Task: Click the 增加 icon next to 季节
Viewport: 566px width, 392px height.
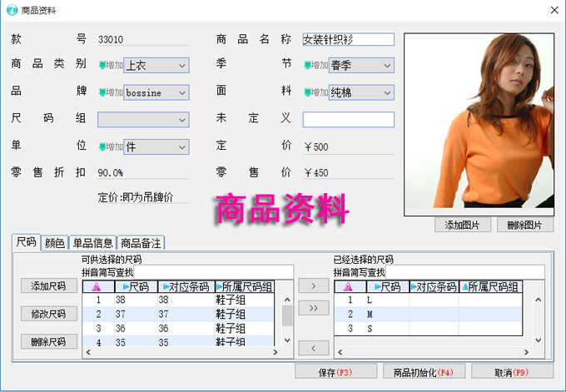Action: pos(315,66)
